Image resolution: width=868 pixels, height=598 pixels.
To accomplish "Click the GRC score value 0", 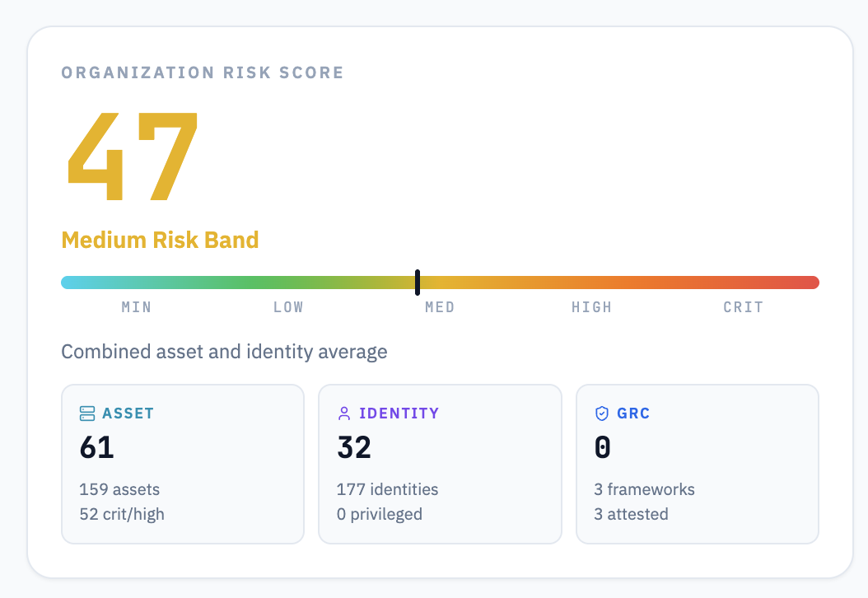I will (602, 447).
